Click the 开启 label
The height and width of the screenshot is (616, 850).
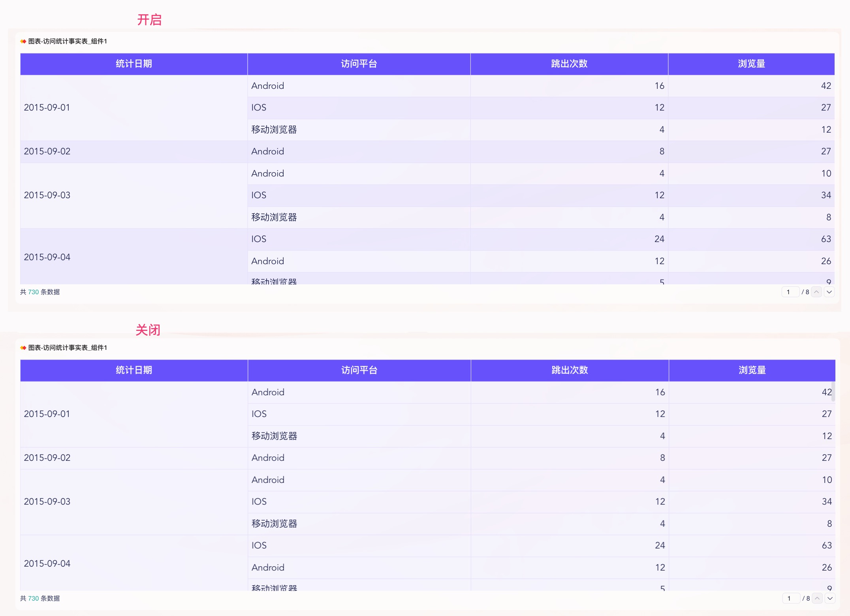(x=149, y=20)
